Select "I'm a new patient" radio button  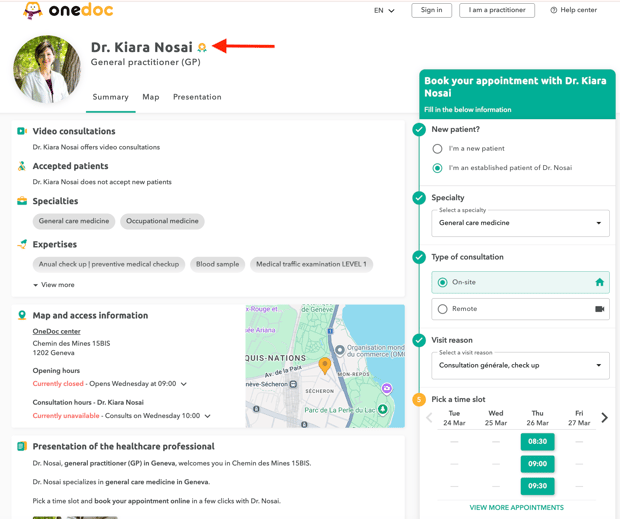(x=437, y=149)
